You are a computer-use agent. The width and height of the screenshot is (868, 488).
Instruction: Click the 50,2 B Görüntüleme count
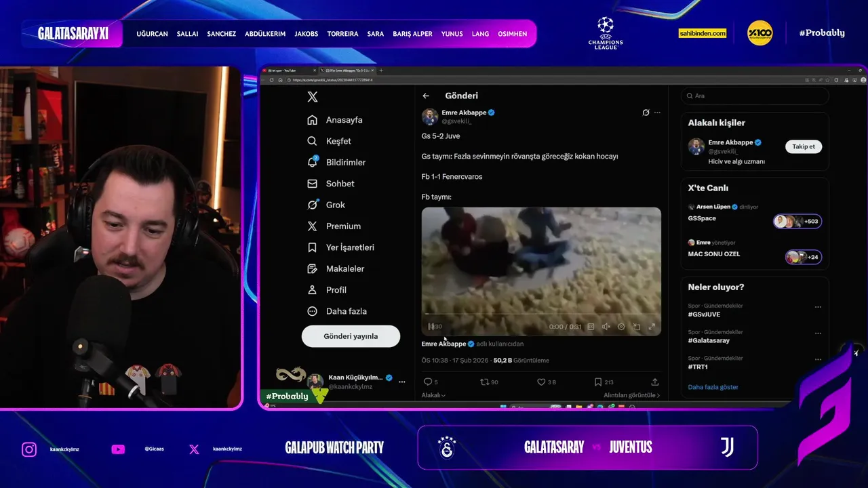click(x=521, y=361)
